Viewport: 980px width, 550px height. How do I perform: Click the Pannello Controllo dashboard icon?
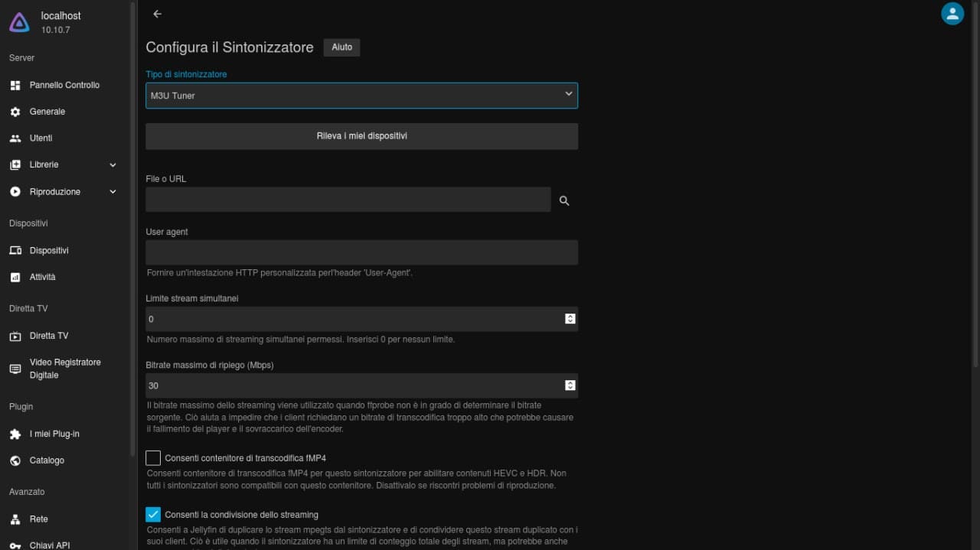pos(15,85)
